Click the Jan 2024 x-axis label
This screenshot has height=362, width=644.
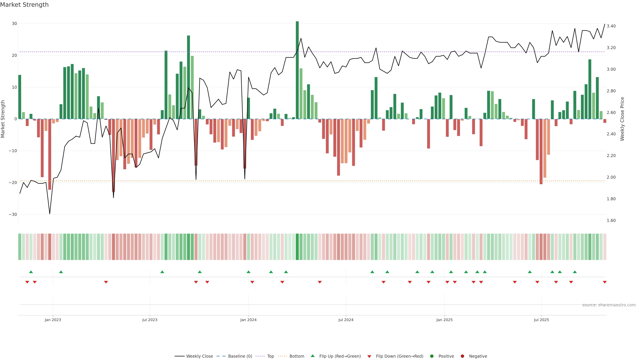[x=248, y=320]
